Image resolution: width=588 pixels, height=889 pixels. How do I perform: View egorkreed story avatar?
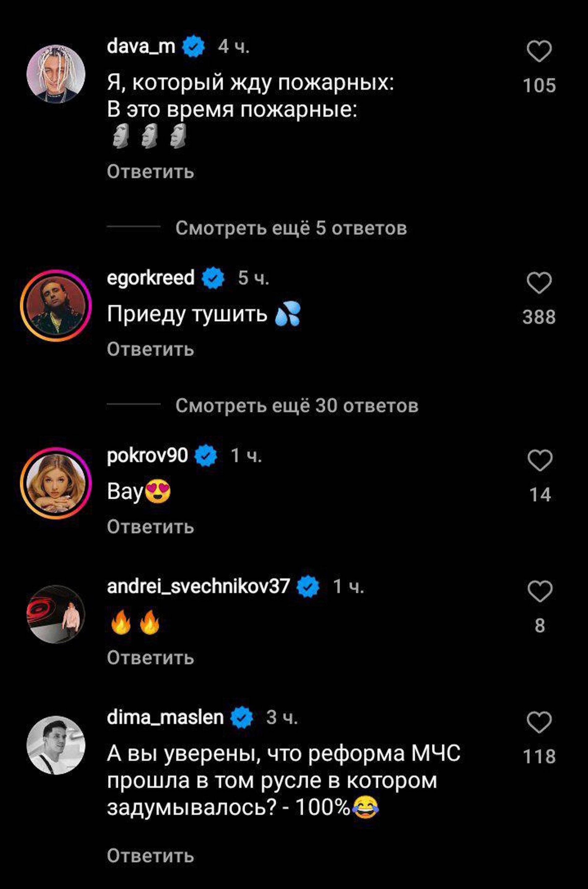(x=56, y=305)
